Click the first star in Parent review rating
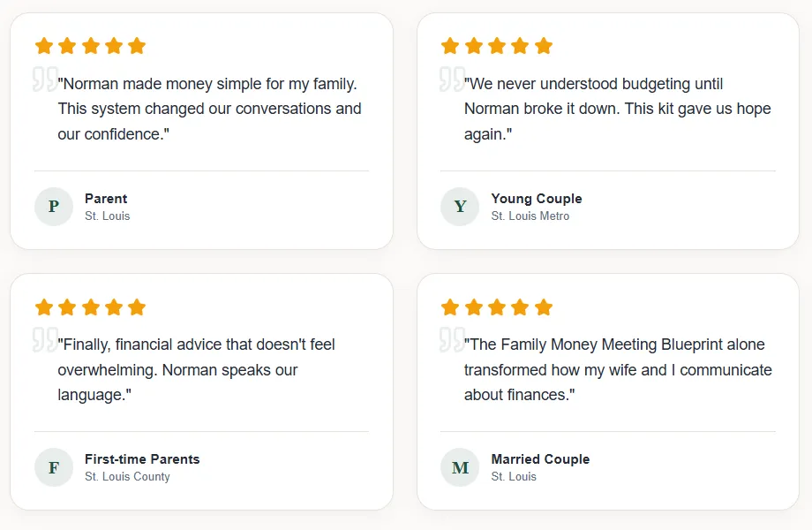 [x=44, y=46]
